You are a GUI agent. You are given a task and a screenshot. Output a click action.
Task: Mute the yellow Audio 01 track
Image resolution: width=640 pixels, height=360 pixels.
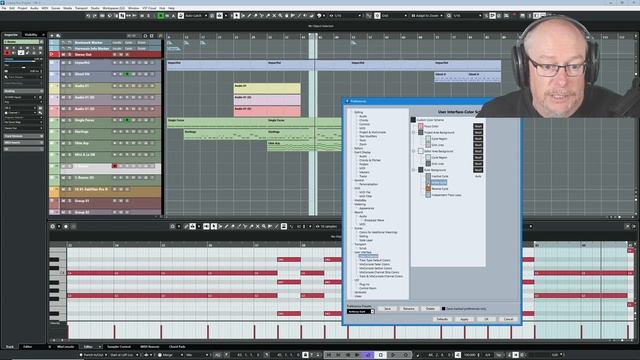point(64,86)
